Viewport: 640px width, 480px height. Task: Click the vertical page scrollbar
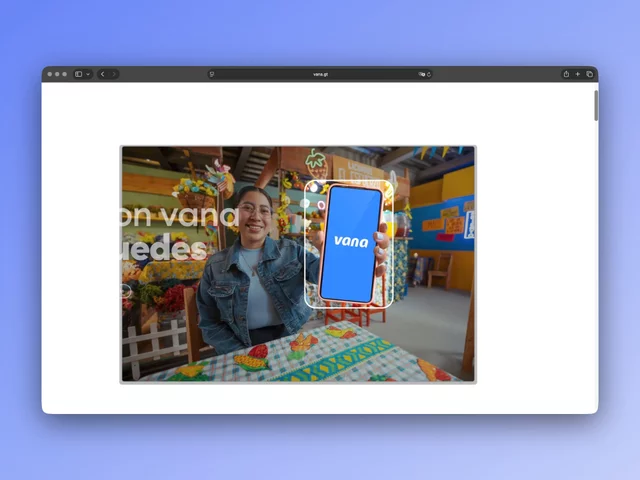click(x=596, y=106)
